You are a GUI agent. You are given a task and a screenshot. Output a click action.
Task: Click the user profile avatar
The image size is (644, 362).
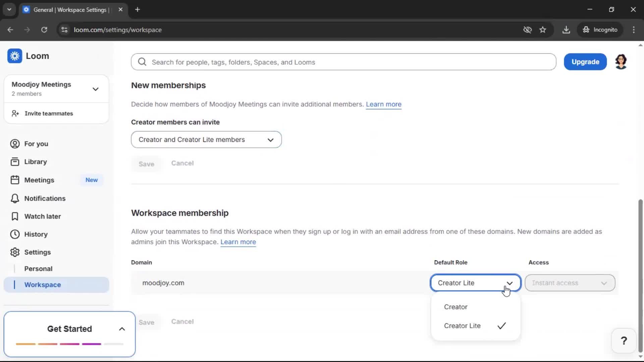(621, 62)
